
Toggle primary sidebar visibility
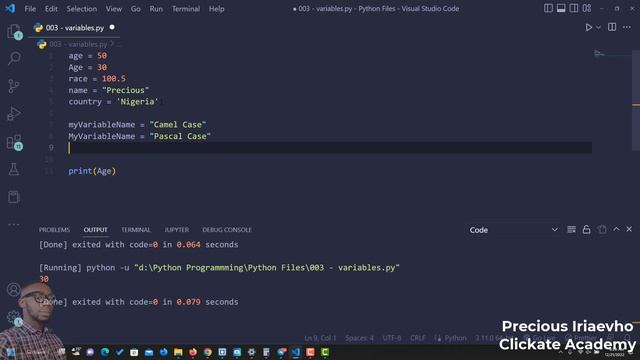pyautogui.click(x=548, y=8)
